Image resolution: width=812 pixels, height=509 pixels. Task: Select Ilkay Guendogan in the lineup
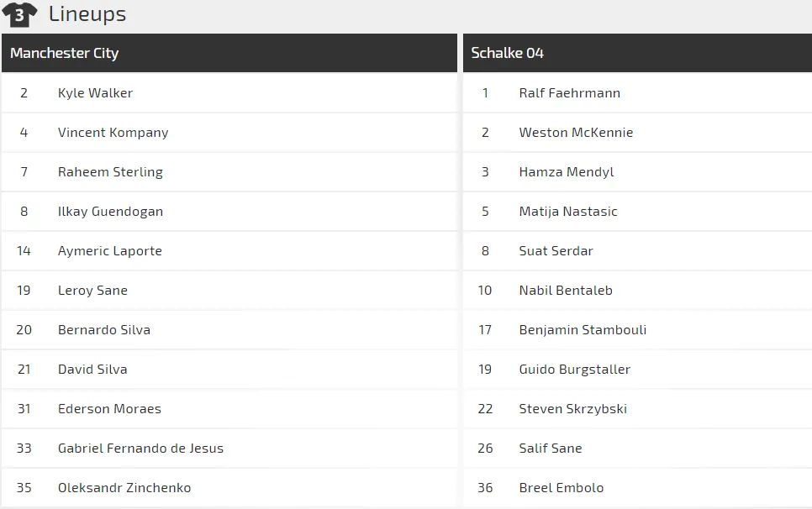point(110,212)
